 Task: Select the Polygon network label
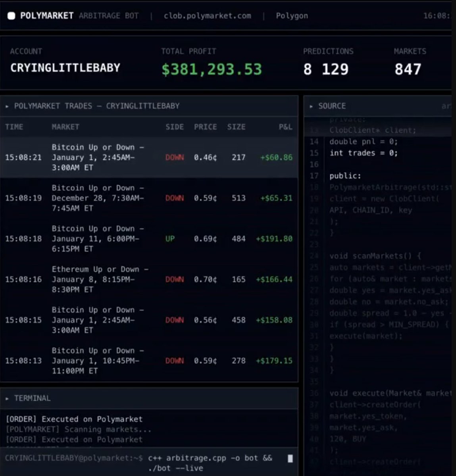tap(292, 16)
